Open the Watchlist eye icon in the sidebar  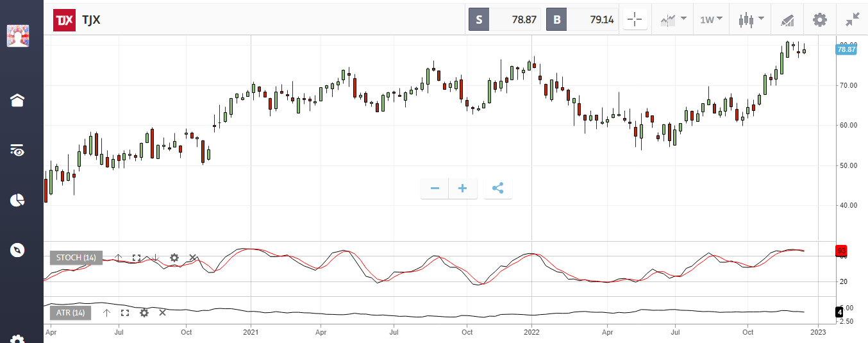tap(17, 151)
